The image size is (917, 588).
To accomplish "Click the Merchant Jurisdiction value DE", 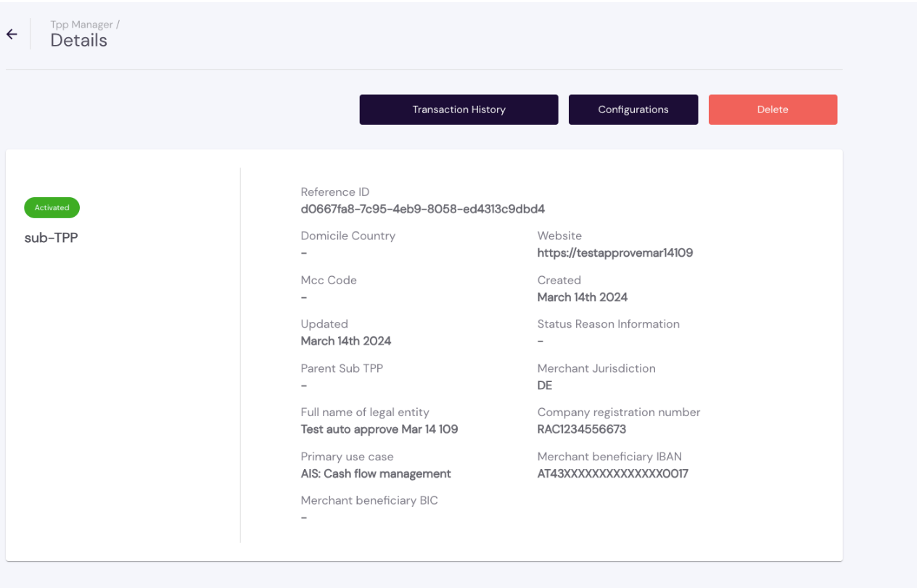I will click(544, 385).
